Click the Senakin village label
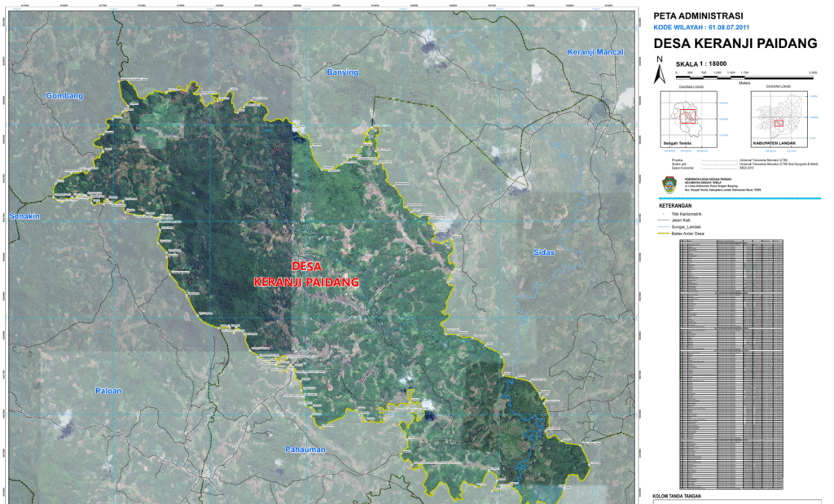834x504 pixels. tap(24, 217)
